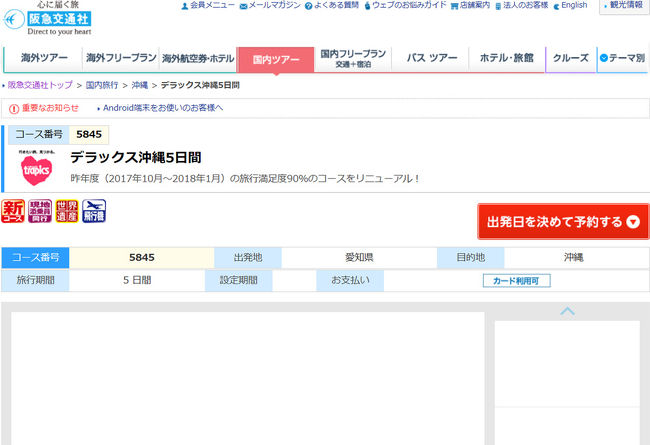Click the 5日間 travel period cell
Viewport: 650px width, 445px height.
(x=137, y=281)
